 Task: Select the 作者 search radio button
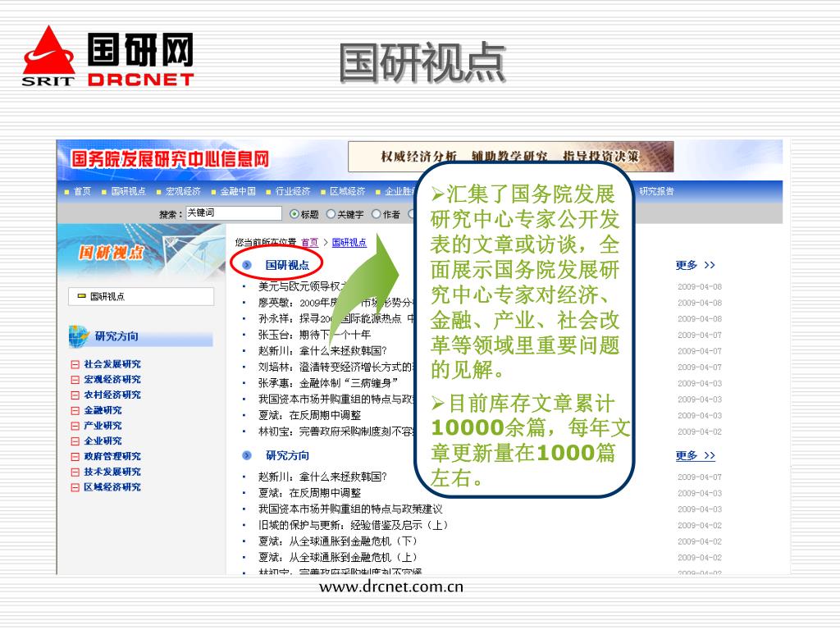(376, 214)
